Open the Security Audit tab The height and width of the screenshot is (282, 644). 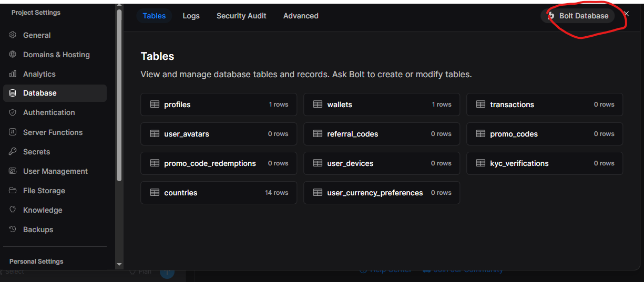coord(241,16)
